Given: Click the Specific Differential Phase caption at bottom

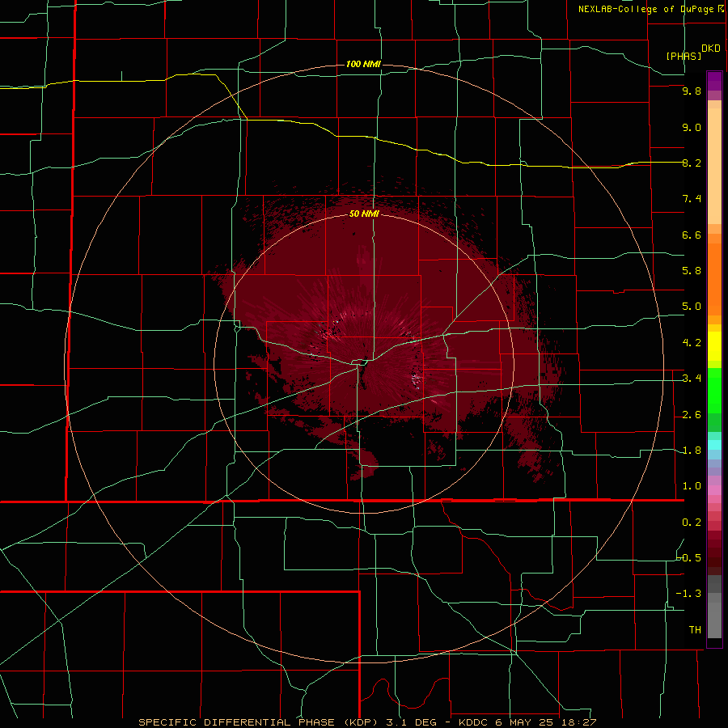Looking at the screenshot, I should (367, 722).
